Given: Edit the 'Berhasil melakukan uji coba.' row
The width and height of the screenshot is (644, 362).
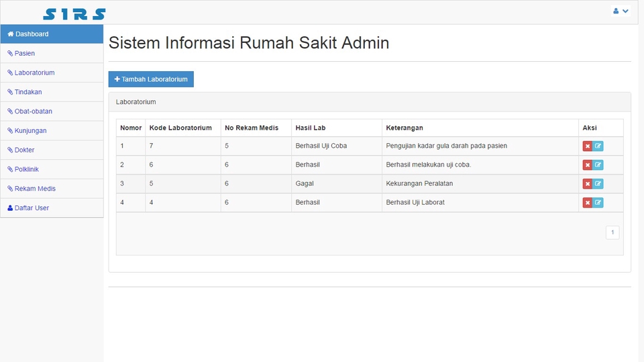Looking at the screenshot, I should (598, 165).
